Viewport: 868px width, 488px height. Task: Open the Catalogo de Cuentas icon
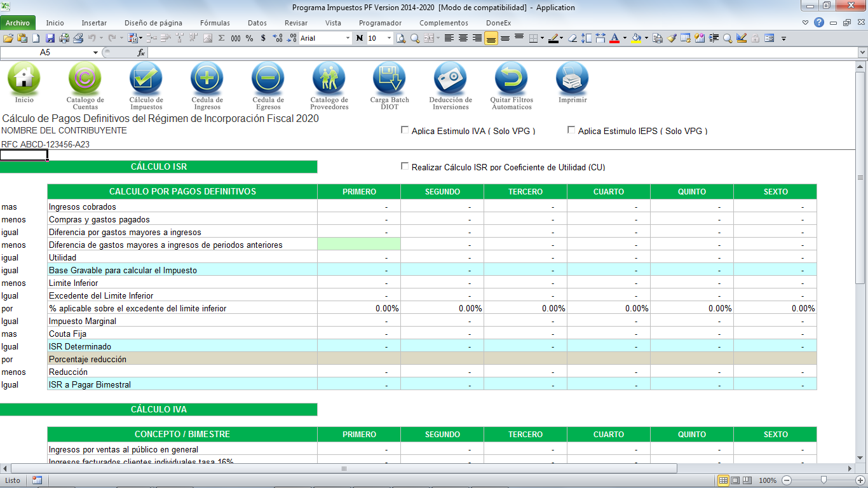point(85,79)
